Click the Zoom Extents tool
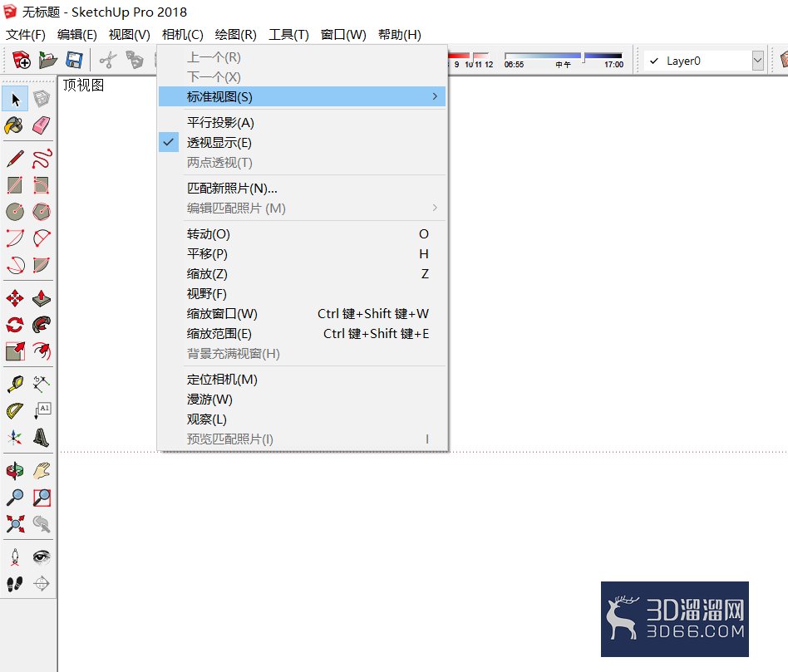The image size is (788, 672). click(x=15, y=524)
